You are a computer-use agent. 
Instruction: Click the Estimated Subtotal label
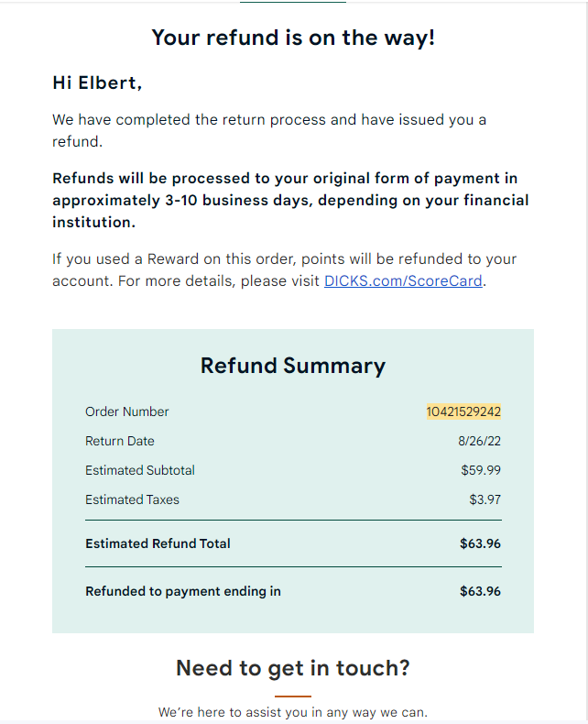[x=140, y=470]
